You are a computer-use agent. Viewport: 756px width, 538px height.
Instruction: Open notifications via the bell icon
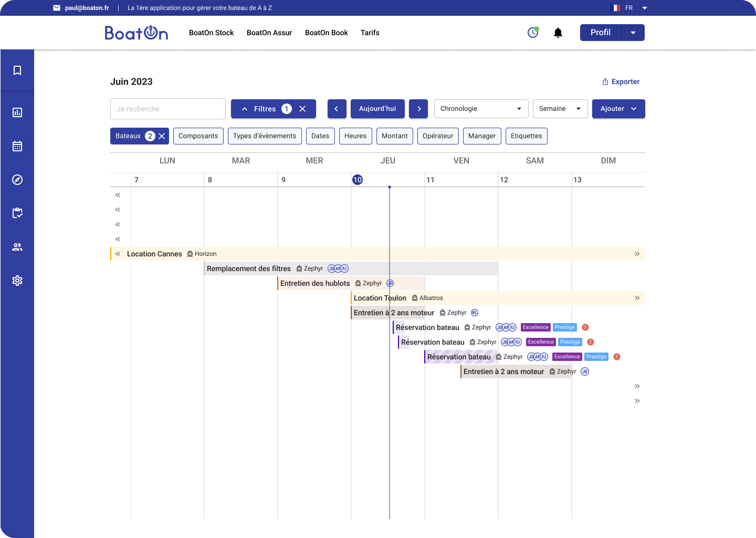[x=558, y=33]
